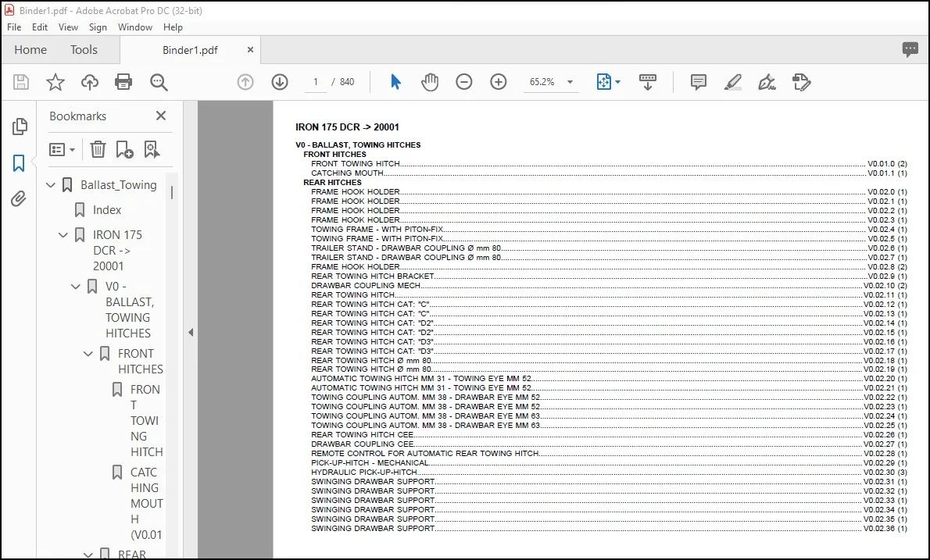Close the Binder1.pdf tab

250,50
